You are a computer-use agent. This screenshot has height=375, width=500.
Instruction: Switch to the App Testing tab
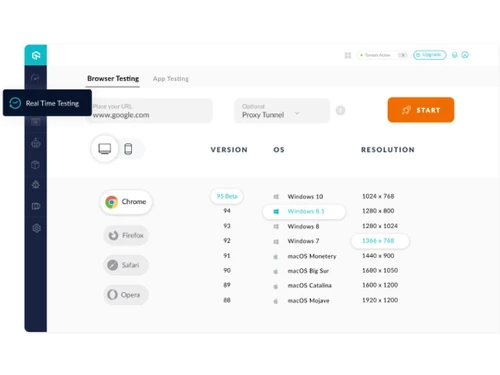click(171, 79)
